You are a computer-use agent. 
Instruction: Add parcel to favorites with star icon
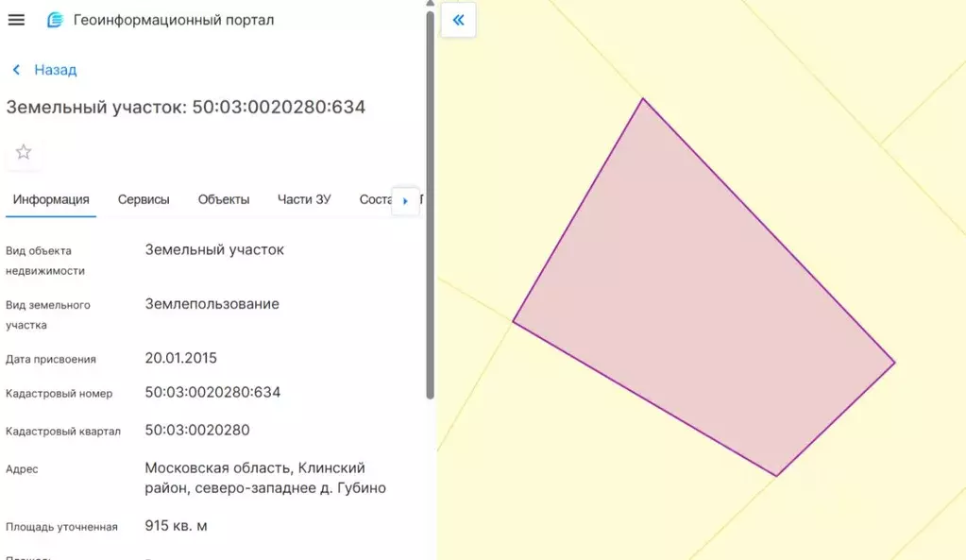[24, 151]
